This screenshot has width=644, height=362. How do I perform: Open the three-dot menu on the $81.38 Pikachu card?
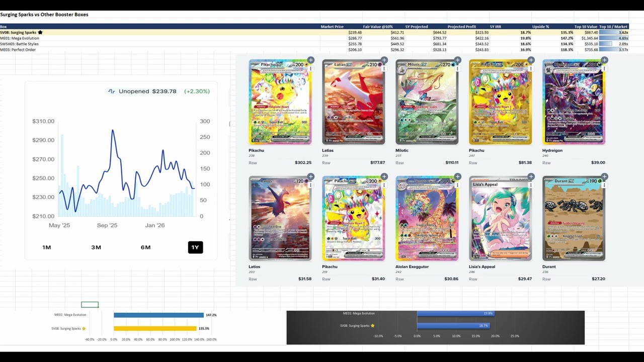tap(531, 69)
